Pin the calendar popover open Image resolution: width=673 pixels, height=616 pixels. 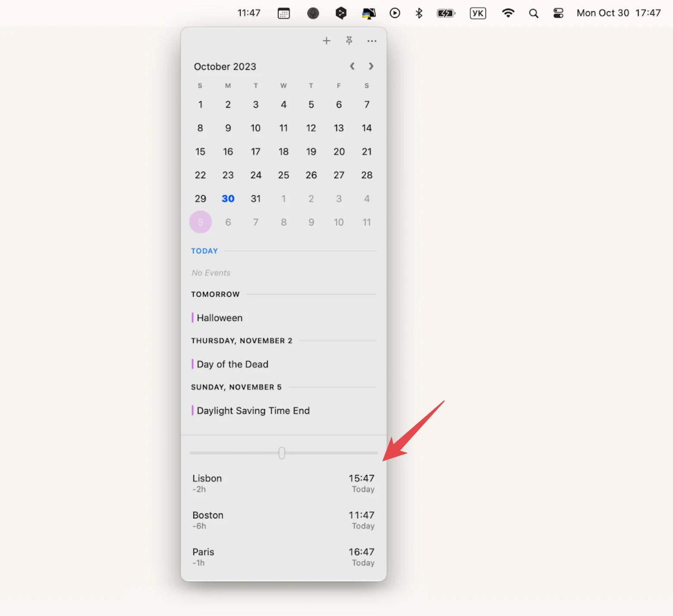point(349,41)
